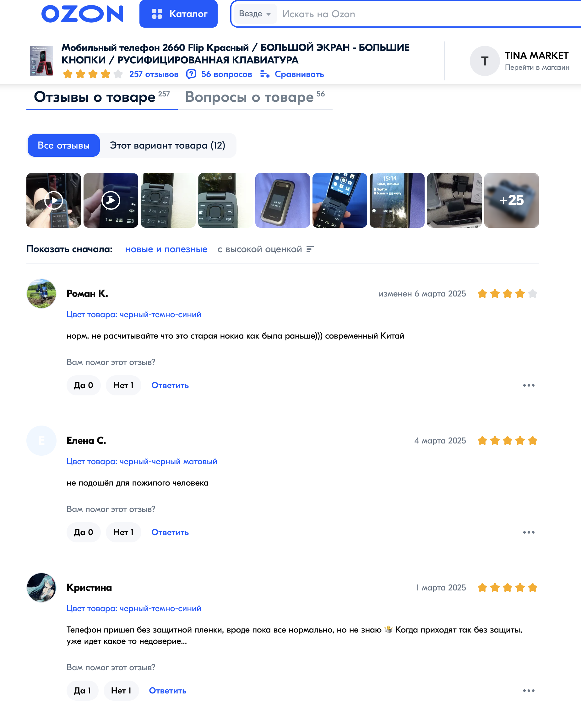Play the second review video thumbnail
The height and width of the screenshot is (728, 581).
pos(111,200)
